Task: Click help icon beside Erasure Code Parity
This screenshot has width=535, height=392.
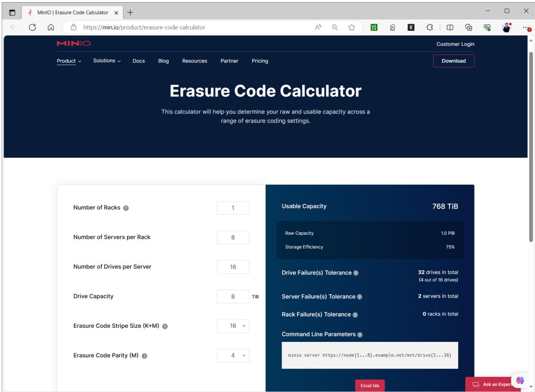Action: [144, 356]
